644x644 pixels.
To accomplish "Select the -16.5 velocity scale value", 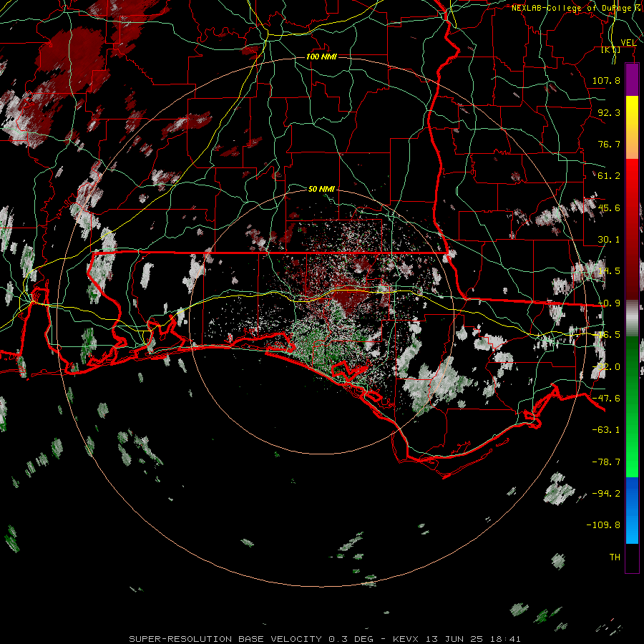I will 609,335.
